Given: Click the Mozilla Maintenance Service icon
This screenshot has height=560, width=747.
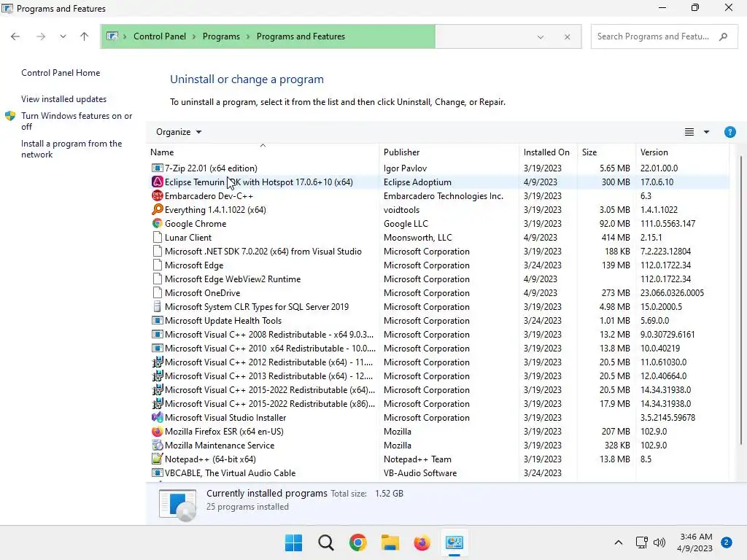Looking at the screenshot, I should [x=157, y=446].
